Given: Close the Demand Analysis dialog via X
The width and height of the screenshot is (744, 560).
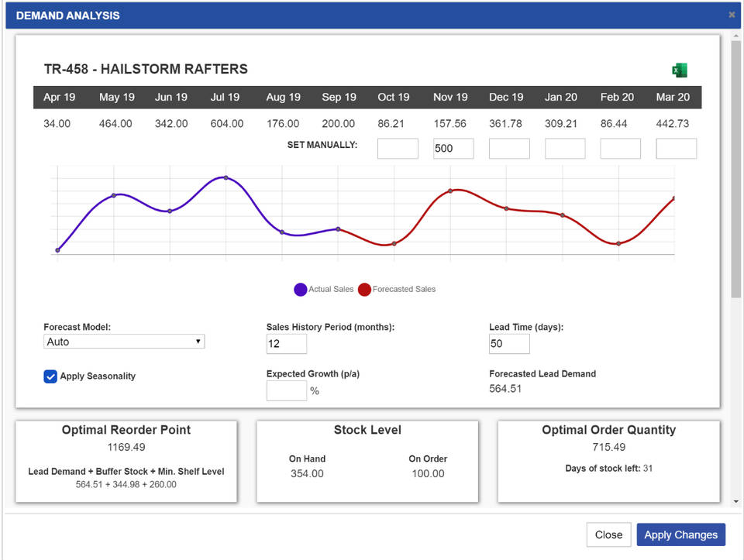Looking at the screenshot, I should click(x=732, y=15).
